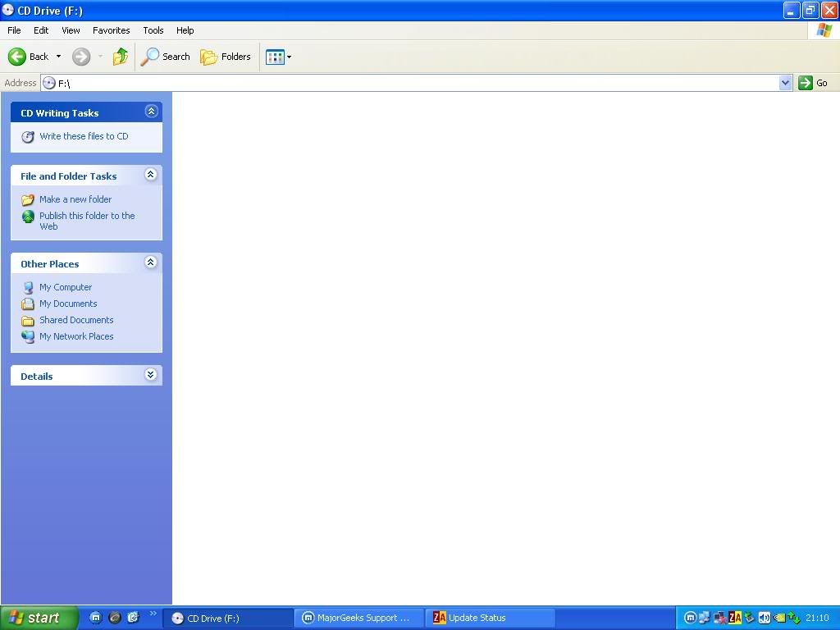Launch Maxthon from Quick Launch bar

pyautogui.click(x=96, y=618)
